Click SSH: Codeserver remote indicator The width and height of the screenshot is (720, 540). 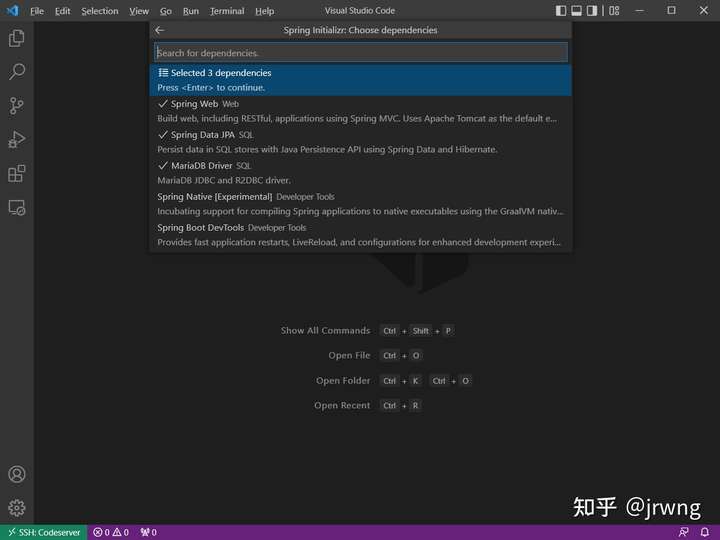click(x=44, y=532)
